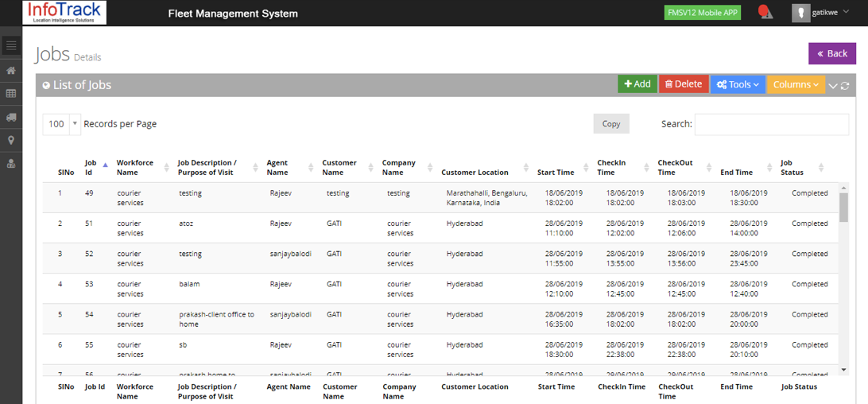Viewport: 868px width, 404px height.
Task: Click the Fleet Management System title
Action: point(233,14)
